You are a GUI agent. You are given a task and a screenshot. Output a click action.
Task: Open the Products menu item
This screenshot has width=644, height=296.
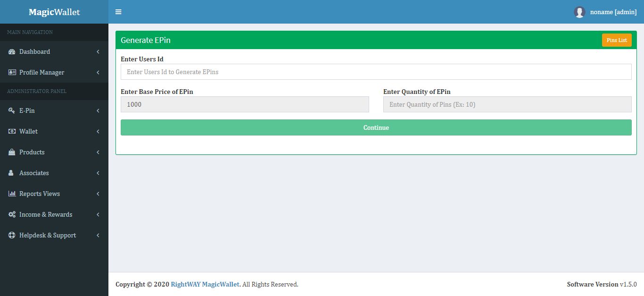(54, 152)
